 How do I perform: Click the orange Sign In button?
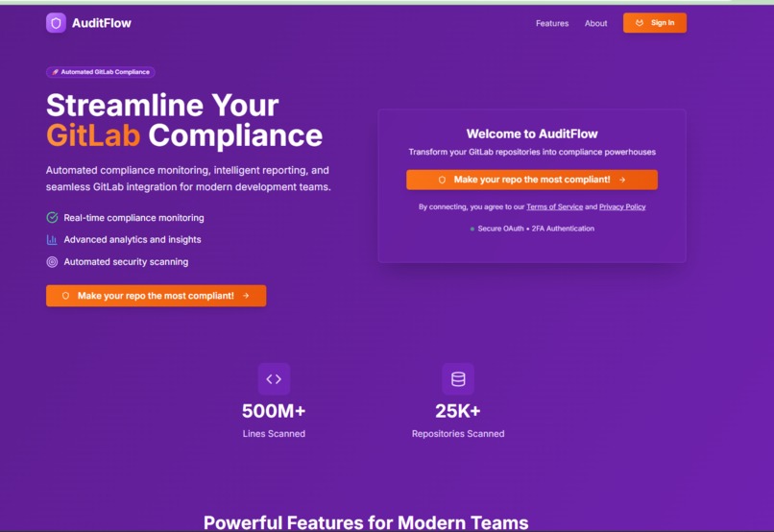click(655, 23)
